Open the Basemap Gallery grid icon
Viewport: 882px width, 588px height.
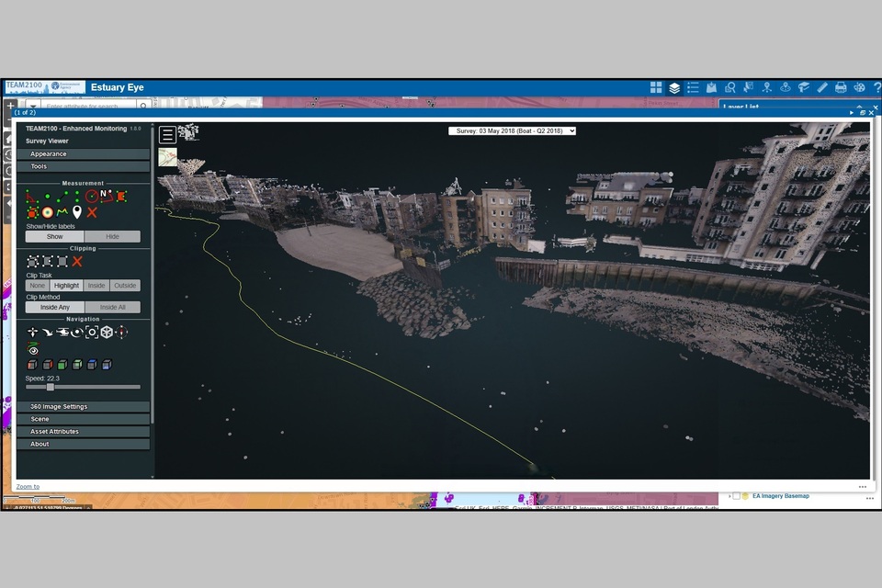(656, 88)
